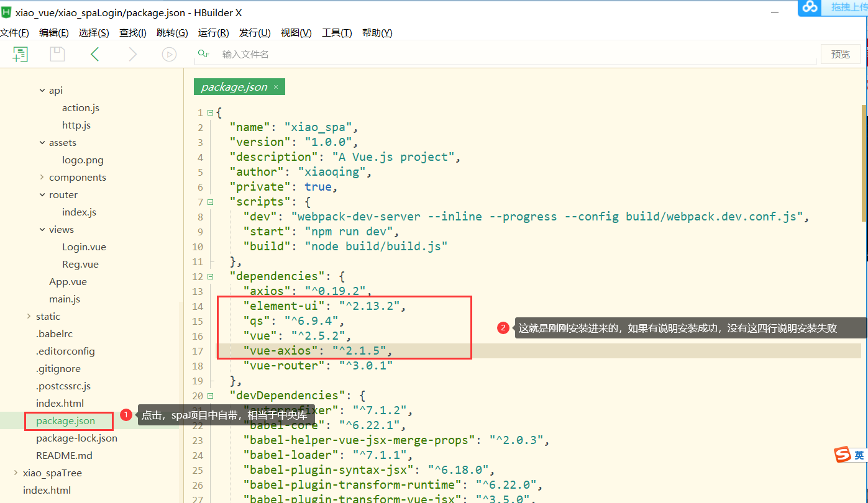Collapse the views folder
868x503 pixels.
pos(42,229)
